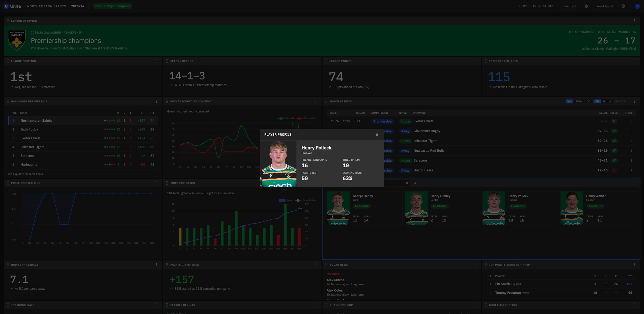The width and height of the screenshot is (644, 314).
Task: Select the All competitions filter in Match Results
Action: tap(570, 102)
